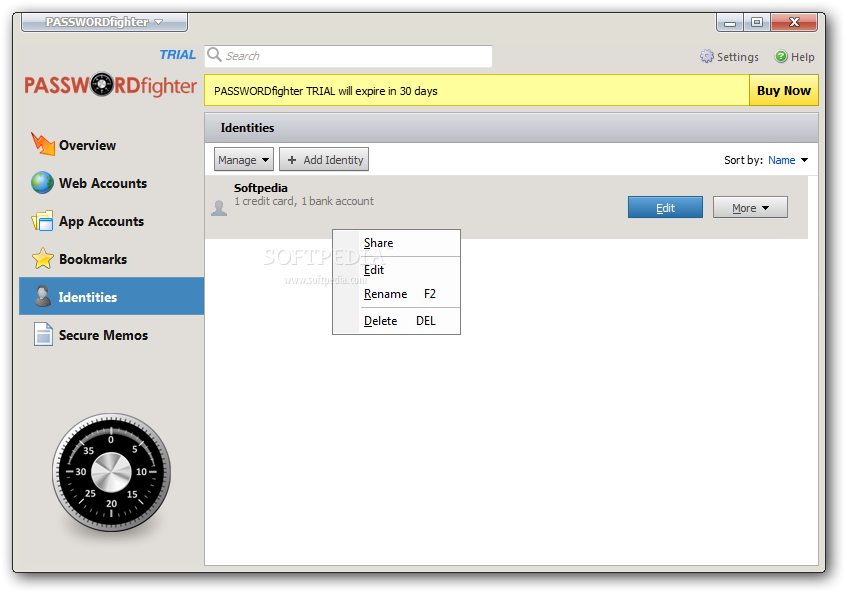
Task: Open Settings link
Action: pos(729,57)
